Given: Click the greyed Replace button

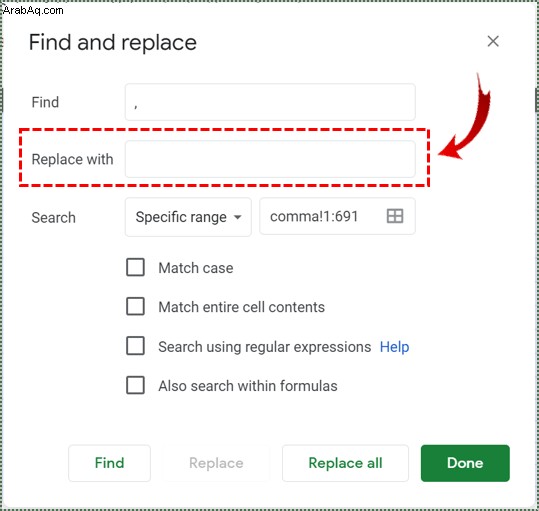Looking at the screenshot, I should tap(216, 463).
